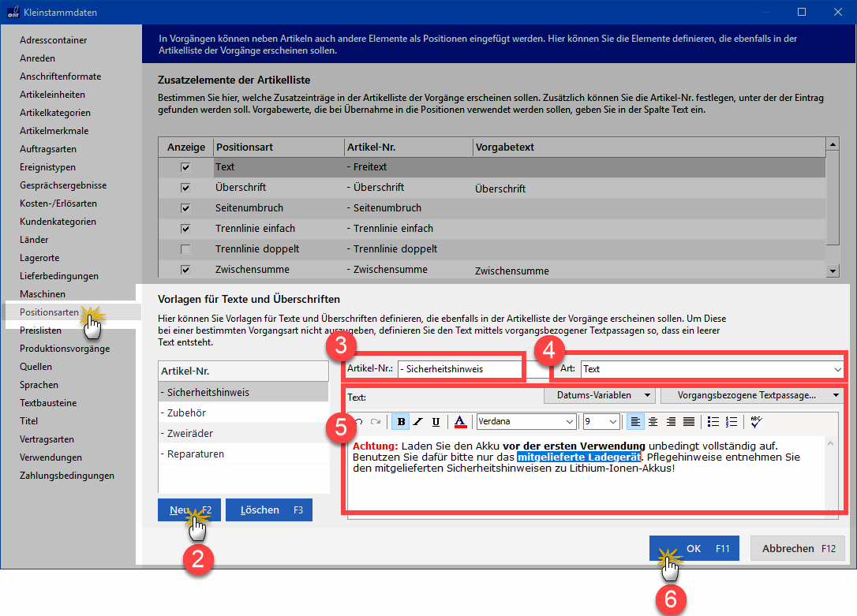This screenshot has height=616, width=857.
Task: Open Lagerorte in the sidebar
Action: (39, 258)
